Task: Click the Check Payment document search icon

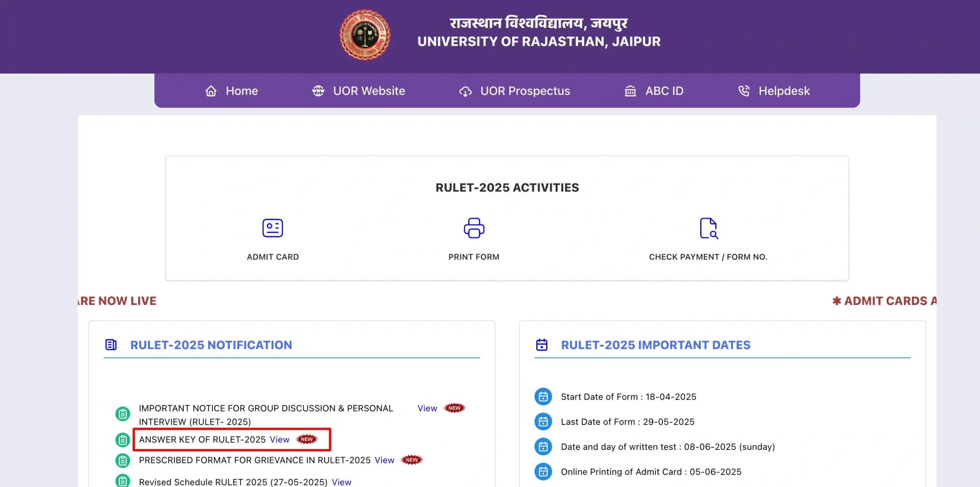Action: 708,228
